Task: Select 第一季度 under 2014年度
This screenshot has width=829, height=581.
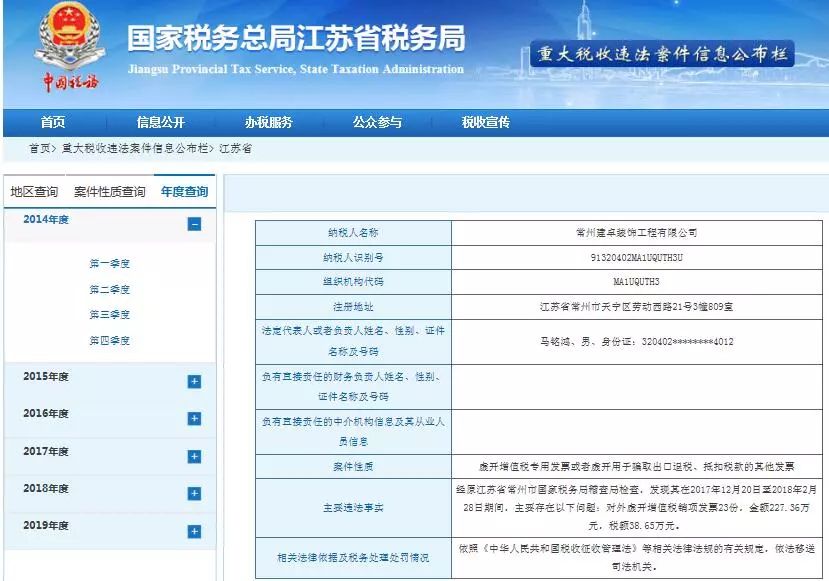Action: tap(109, 263)
